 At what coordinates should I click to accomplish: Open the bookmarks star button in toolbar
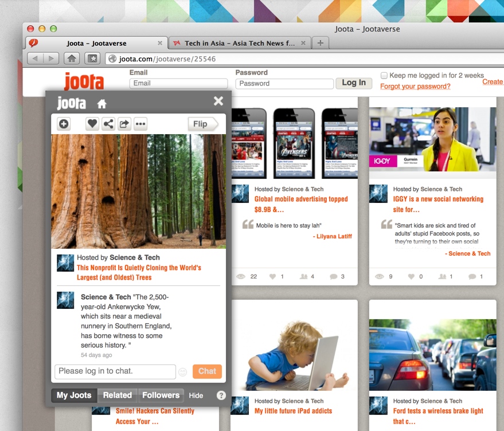click(x=92, y=58)
